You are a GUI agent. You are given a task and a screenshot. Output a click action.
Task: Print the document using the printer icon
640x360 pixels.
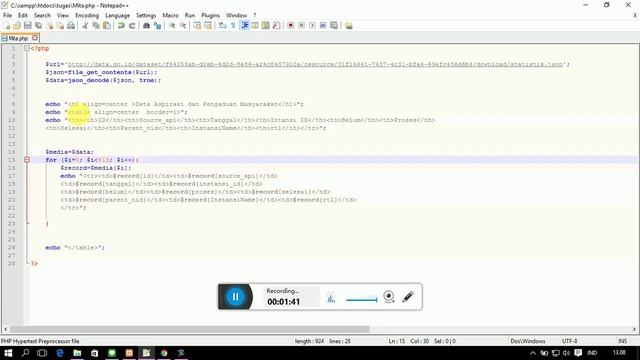click(x=71, y=26)
